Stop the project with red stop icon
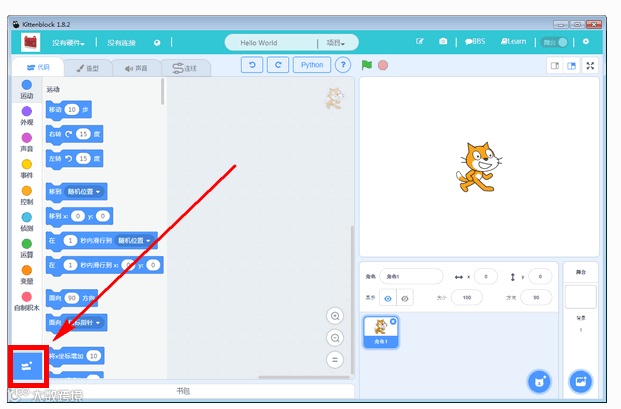The image size is (621, 409). [383, 65]
